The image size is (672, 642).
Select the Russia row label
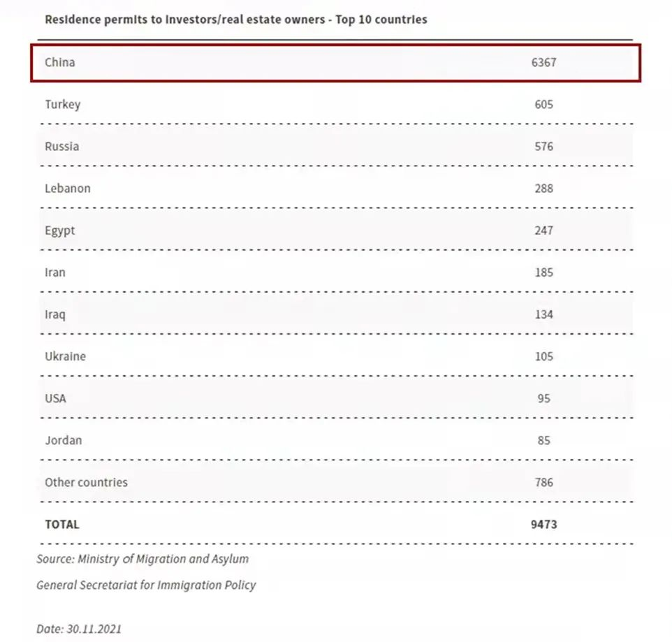pos(62,146)
